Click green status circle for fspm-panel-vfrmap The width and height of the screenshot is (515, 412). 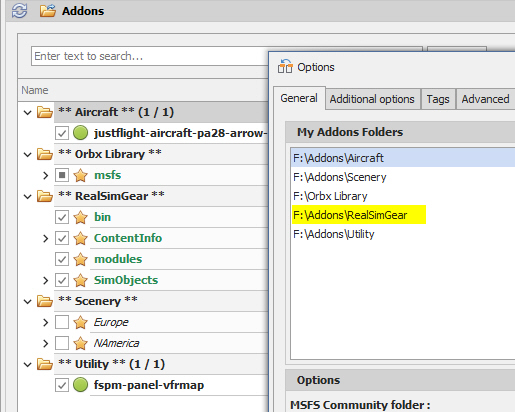pos(80,385)
